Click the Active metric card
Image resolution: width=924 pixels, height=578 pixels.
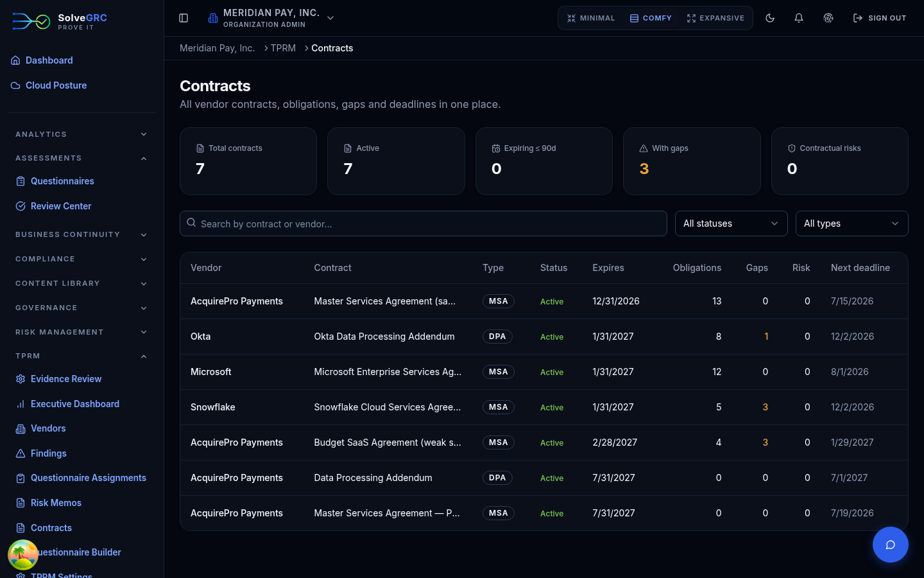point(396,161)
